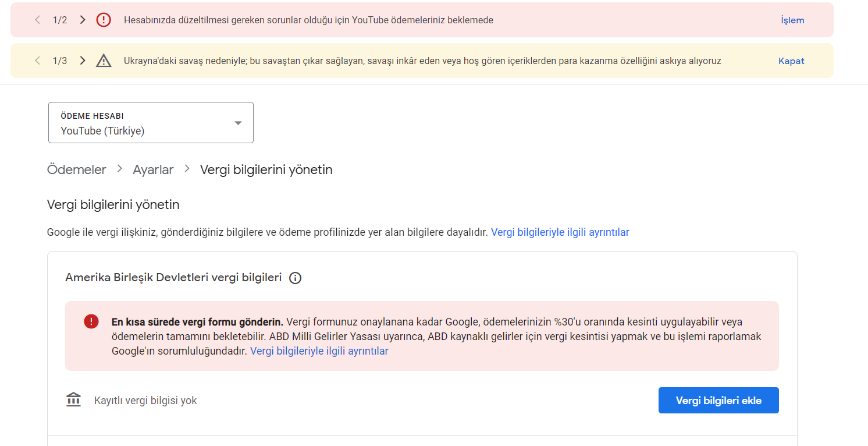This screenshot has width=868, height=446.
Task: Go to previous alert in 1/2 banner
Action: [x=38, y=20]
